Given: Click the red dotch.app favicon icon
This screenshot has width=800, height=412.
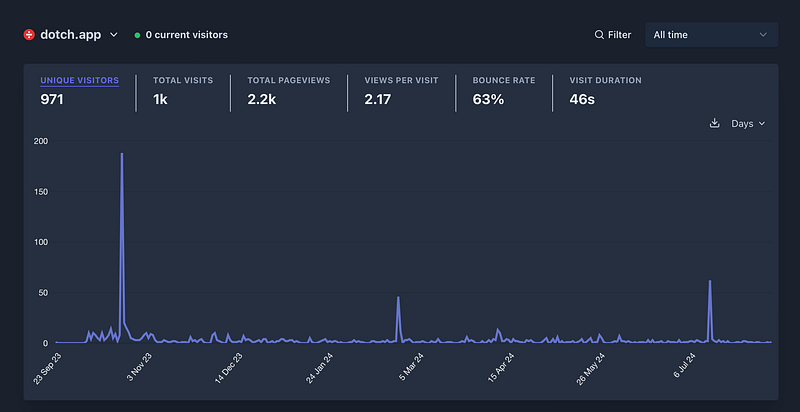Looking at the screenshot, I should coord(29,34).
